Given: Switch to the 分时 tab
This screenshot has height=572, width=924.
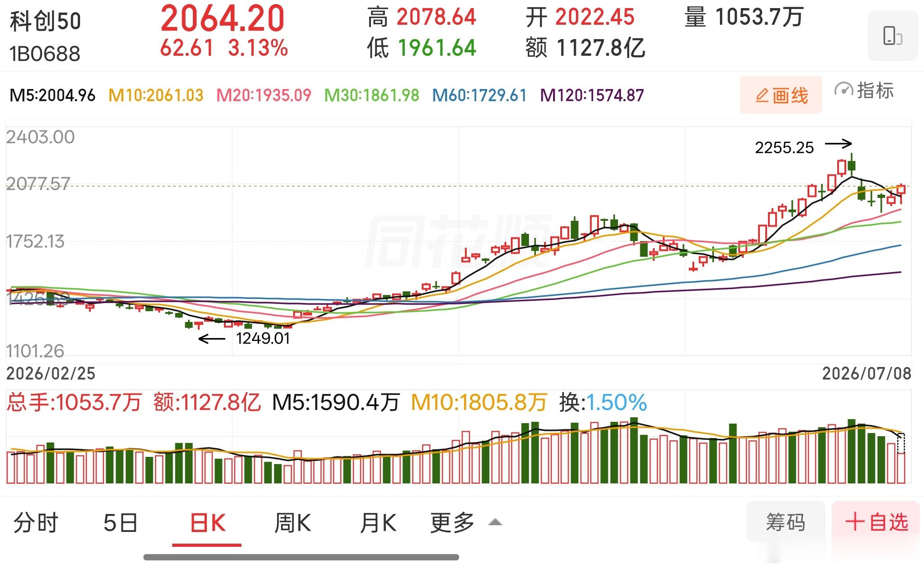Looking at the screenshot, I should (x=36, y=523).
